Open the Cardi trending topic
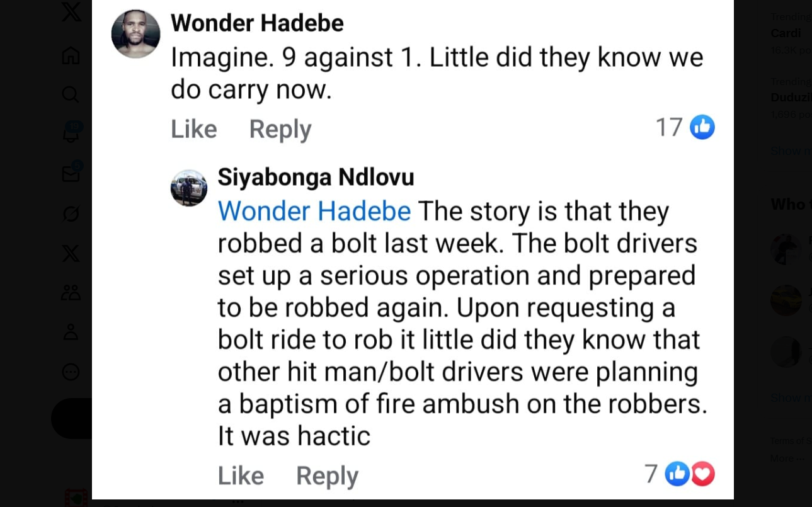Screen dimensions: 812x507 [786, 33]
